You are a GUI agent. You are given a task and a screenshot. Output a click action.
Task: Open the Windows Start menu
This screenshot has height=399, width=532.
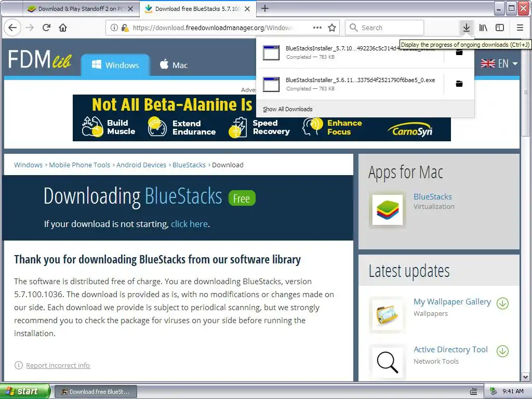click(x=24, y=391)
